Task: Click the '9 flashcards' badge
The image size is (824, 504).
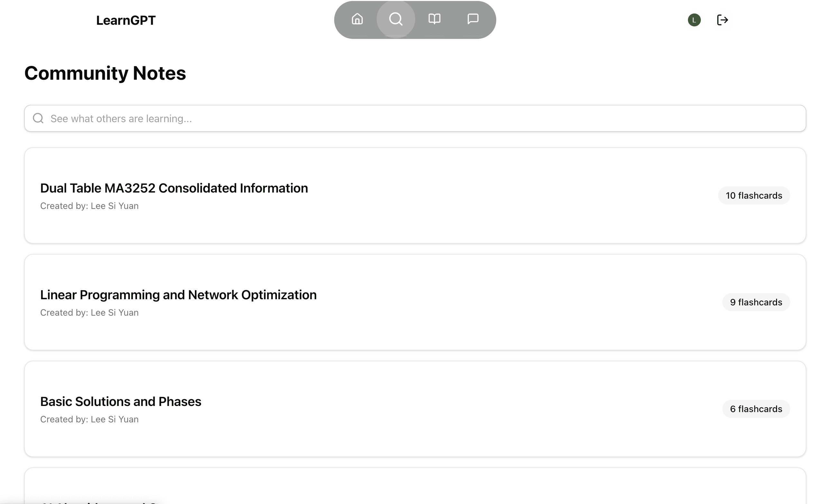Action: [756, 302]
